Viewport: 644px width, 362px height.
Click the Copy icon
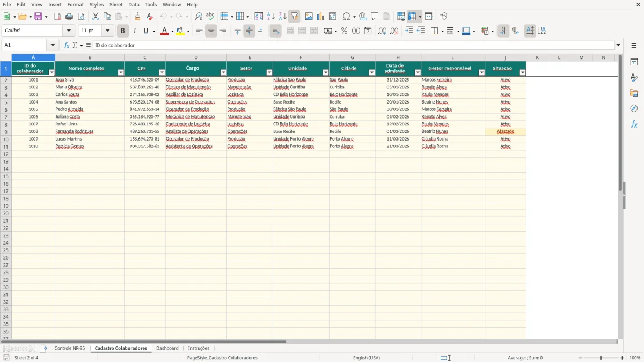[107, 17]
